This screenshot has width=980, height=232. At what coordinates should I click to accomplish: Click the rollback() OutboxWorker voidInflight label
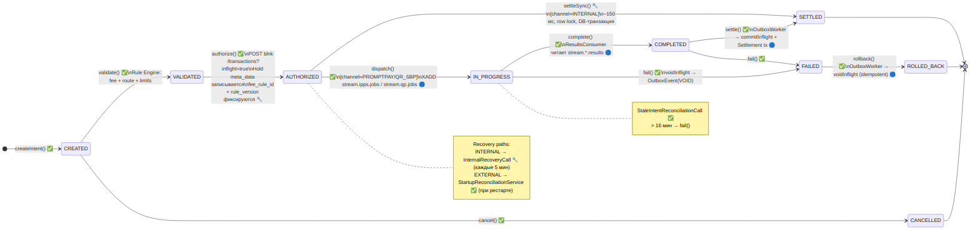[x=864, y=66]
